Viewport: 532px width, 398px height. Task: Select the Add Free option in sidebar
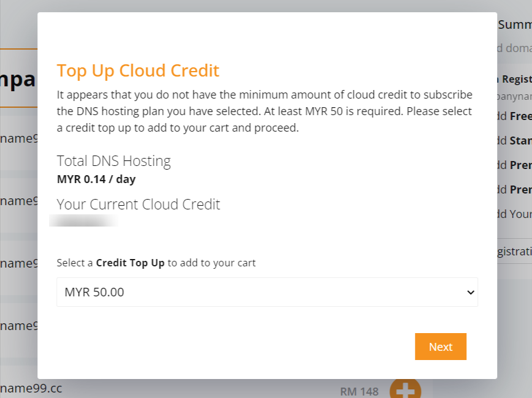[514, 116]
